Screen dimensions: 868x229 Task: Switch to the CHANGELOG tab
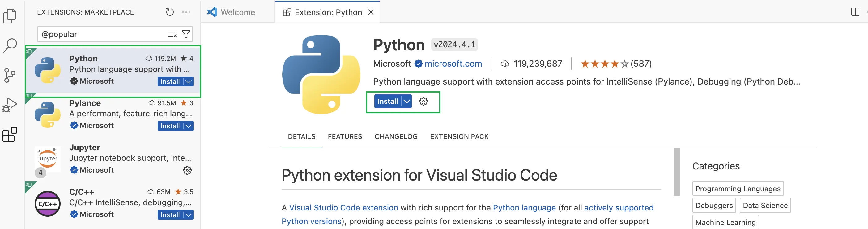click(396, 136)
